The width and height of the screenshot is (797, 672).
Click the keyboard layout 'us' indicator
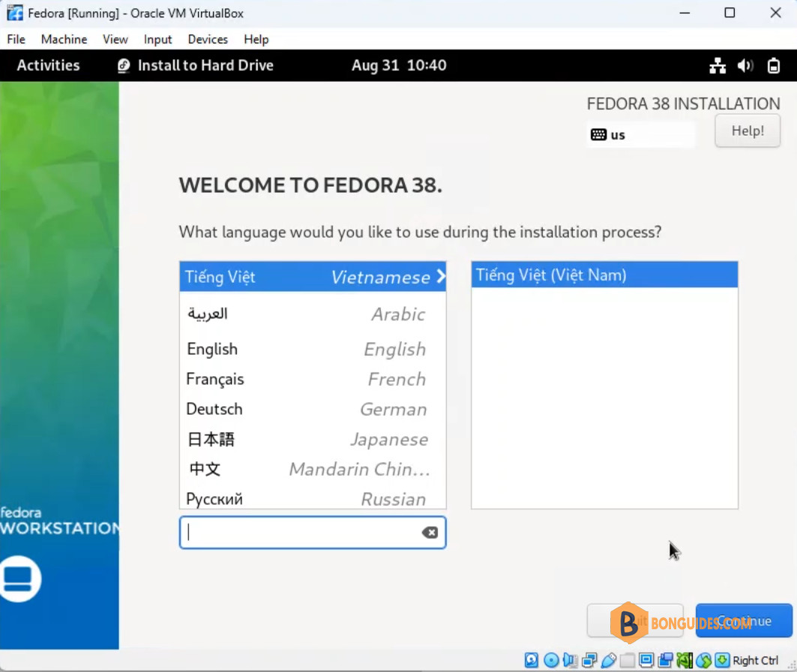point(640,135)
